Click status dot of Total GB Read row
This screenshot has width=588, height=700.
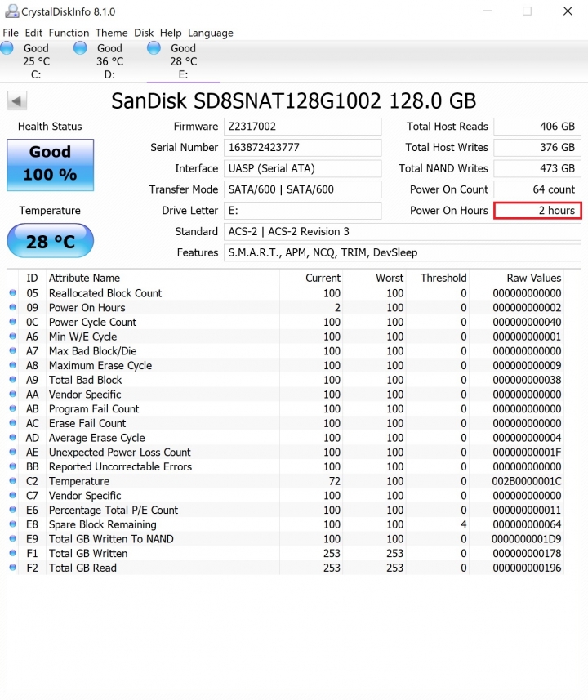pos(12,568)
